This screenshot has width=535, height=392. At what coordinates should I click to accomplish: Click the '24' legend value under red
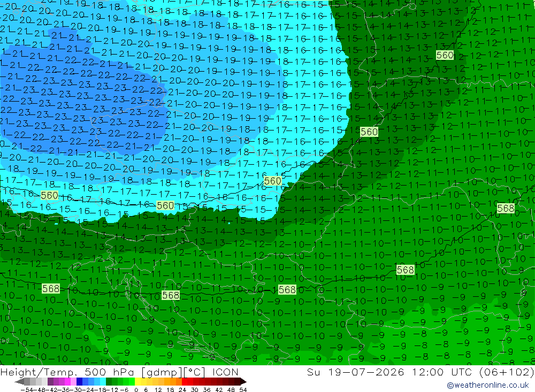coord(182,390)
